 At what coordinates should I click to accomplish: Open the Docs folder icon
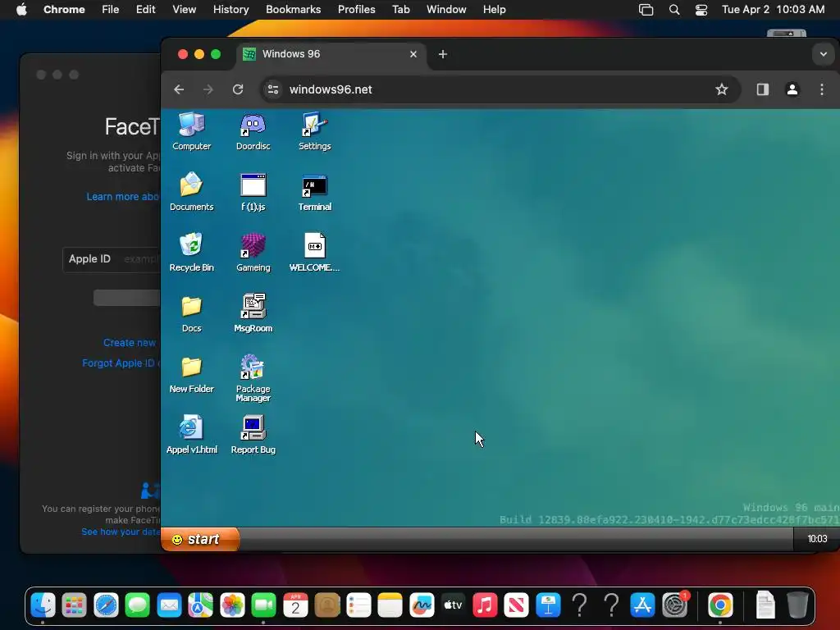click(191, 313)
